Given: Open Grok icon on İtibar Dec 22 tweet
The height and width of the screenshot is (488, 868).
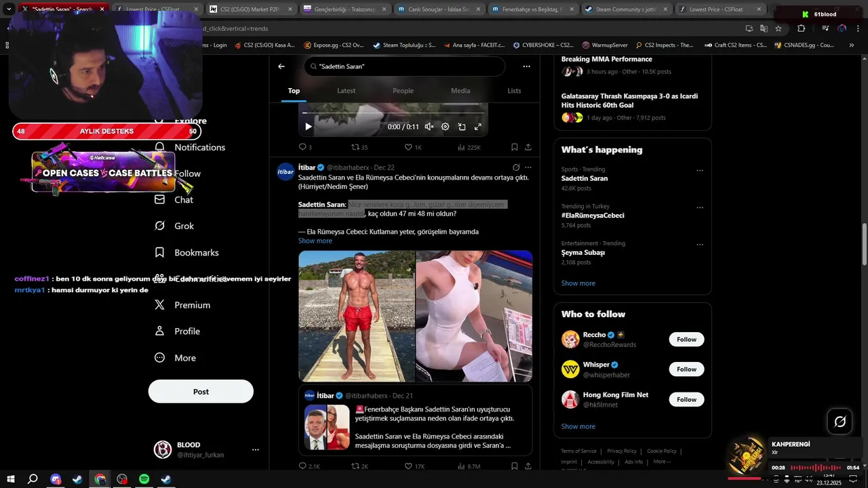Looking at the screenshot, I should pyautogui.click(x=516, y=167).
